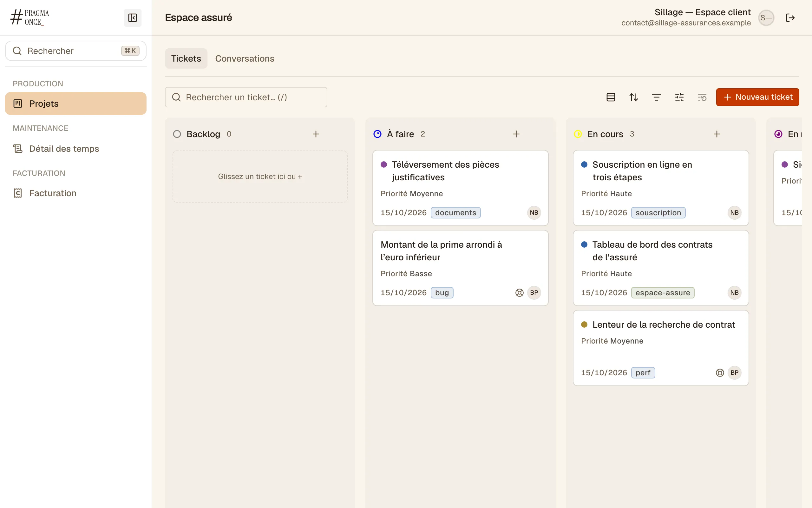The image size is (812, 508).
Task: Open Facturation in sidebar
Action: (x=76, y=193)
